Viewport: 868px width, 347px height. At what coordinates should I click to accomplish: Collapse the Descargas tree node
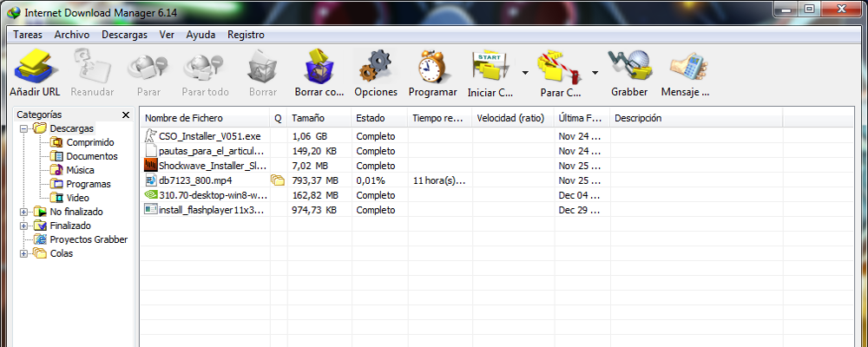[23, 128]
